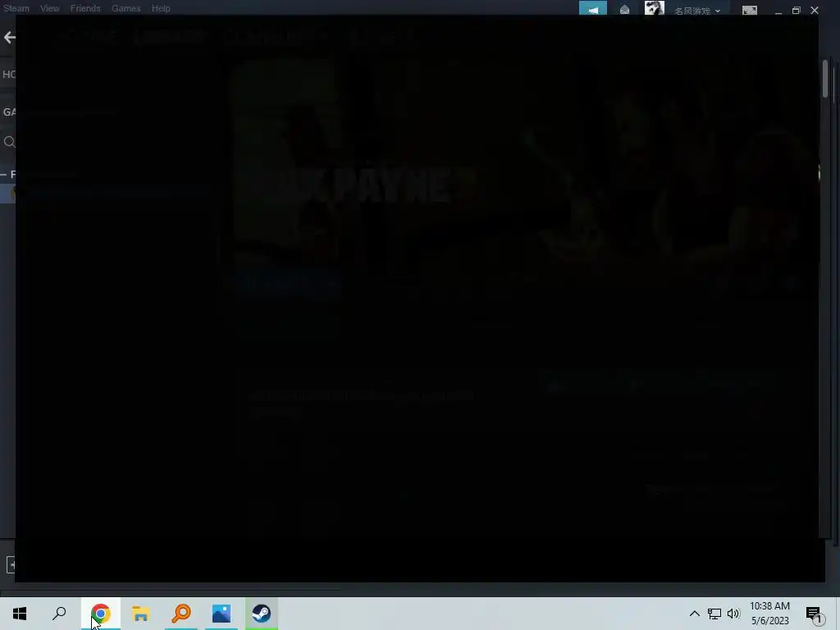Image resolution: width=840 pixels, height=630 pixels.
Task: Open the inbox envelope notifications icon
Action: [x=624, y=10]
